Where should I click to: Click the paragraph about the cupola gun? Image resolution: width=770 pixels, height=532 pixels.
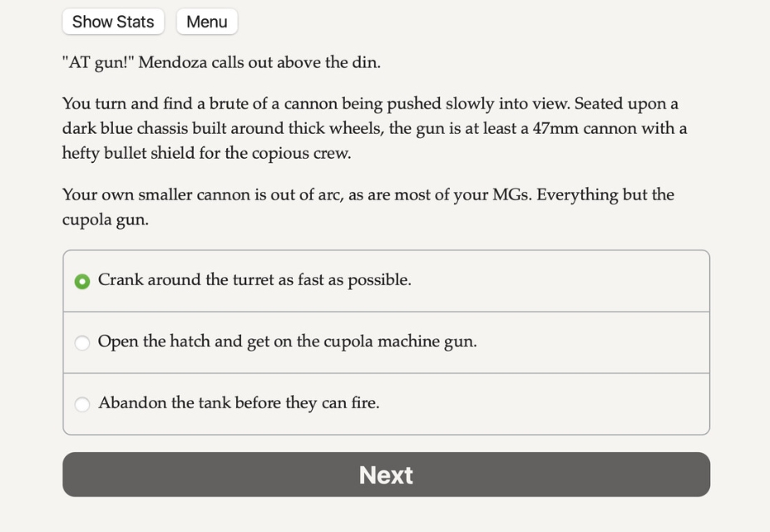tap(368, 207)
